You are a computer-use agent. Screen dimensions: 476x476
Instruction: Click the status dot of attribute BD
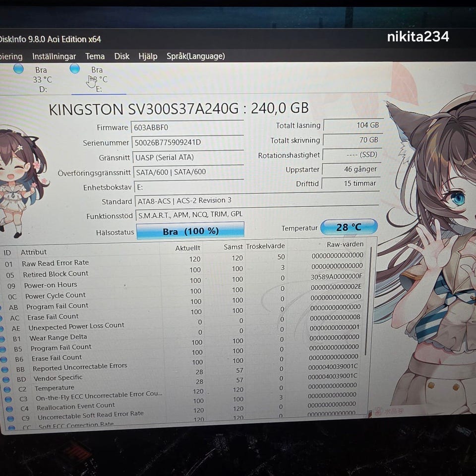pos(6,379)
